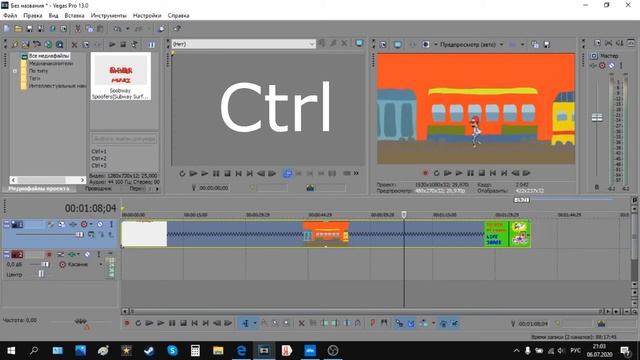Mute video track 1
This screenshot has height=360, width=640.
point(100,224)
